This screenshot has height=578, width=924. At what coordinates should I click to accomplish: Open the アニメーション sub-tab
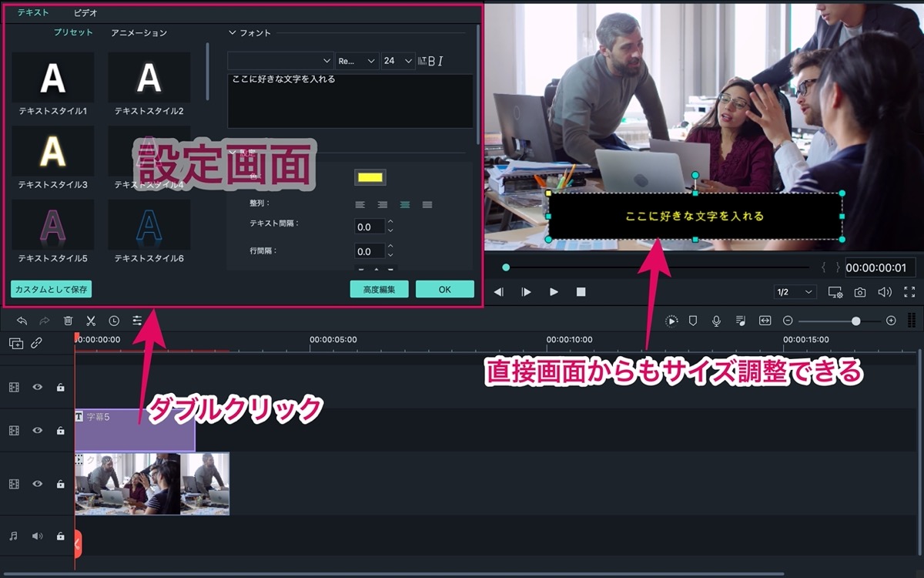[x=139, y=32]
